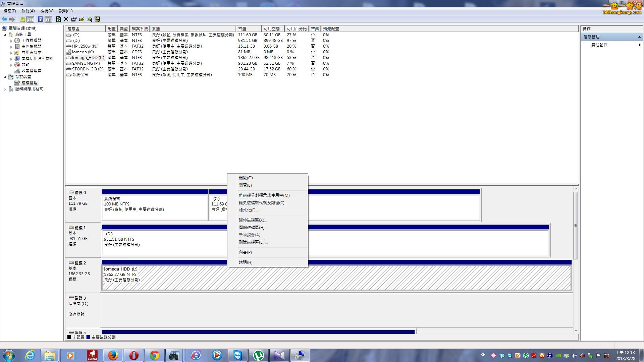Click 其他動作 in actions pane

click(x=599, y=45)
